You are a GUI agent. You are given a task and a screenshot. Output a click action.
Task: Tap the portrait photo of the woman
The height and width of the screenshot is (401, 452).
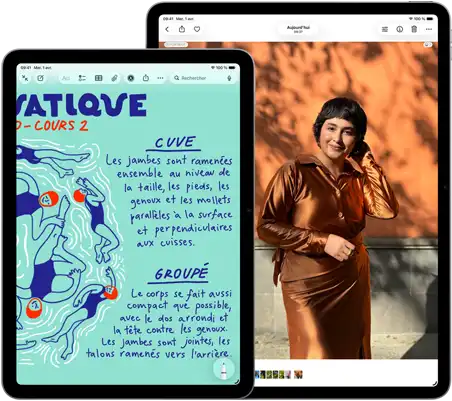coord(346,200)
